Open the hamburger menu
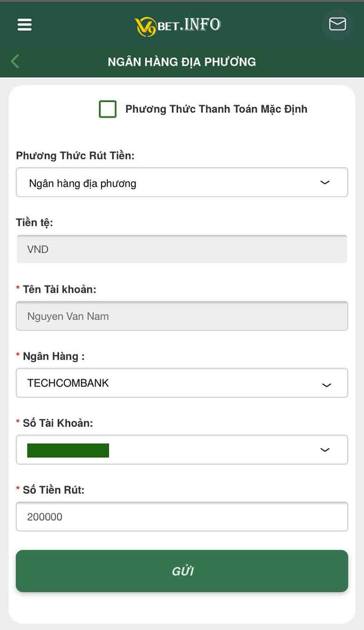This screenshot has height=630, width=364. pyautogui.click(x=25, y=24)
